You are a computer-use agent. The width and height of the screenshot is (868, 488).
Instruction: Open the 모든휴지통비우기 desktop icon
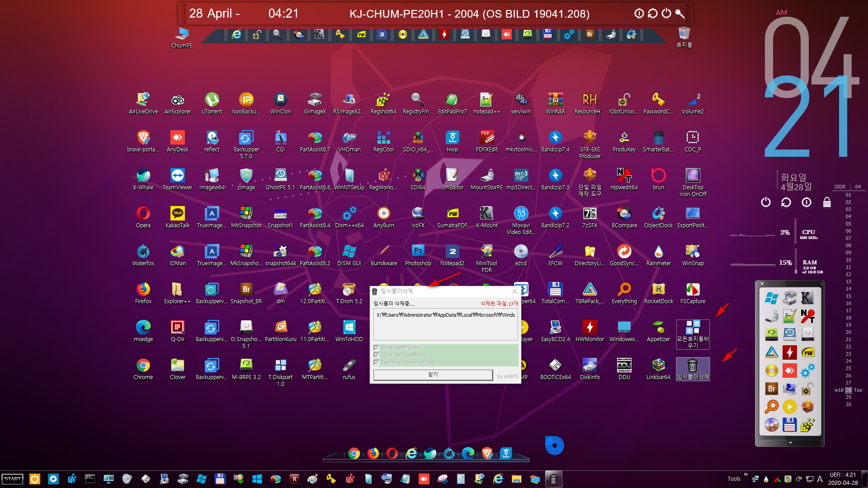click(693, 334)
